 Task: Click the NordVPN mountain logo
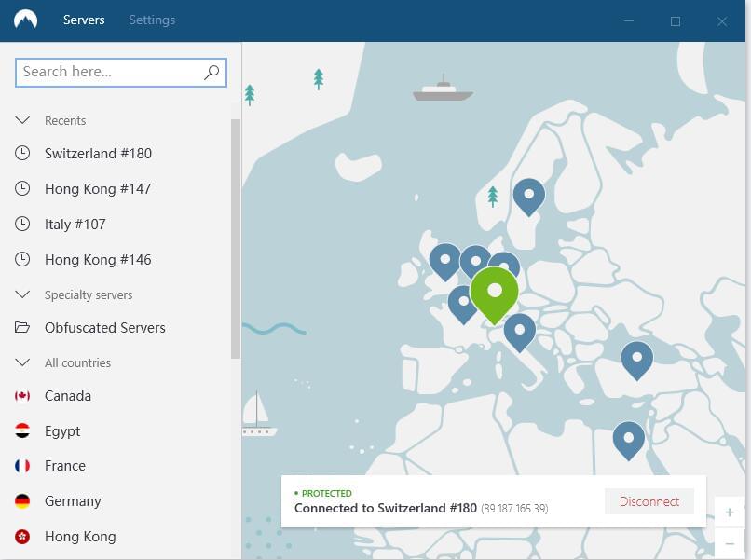(x=25, y=20)
